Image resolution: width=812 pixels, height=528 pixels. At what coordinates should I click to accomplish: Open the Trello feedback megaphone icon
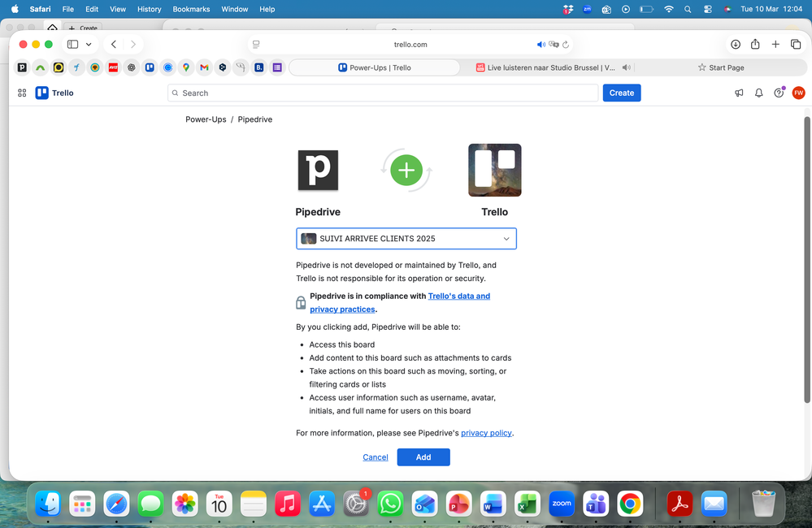(739, 93)
